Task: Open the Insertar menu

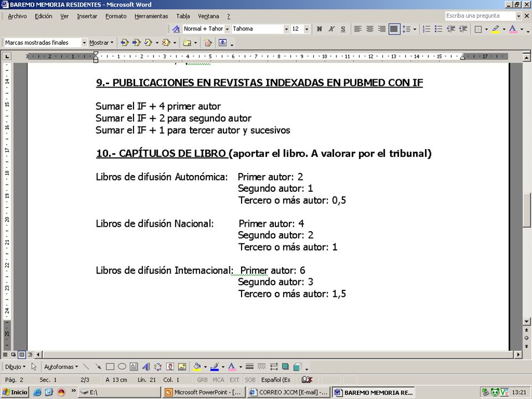Action: pos(87,16)
